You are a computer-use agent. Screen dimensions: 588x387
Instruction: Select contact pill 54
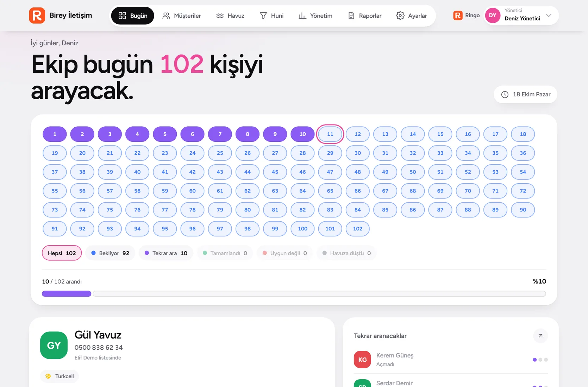(523, 172)
